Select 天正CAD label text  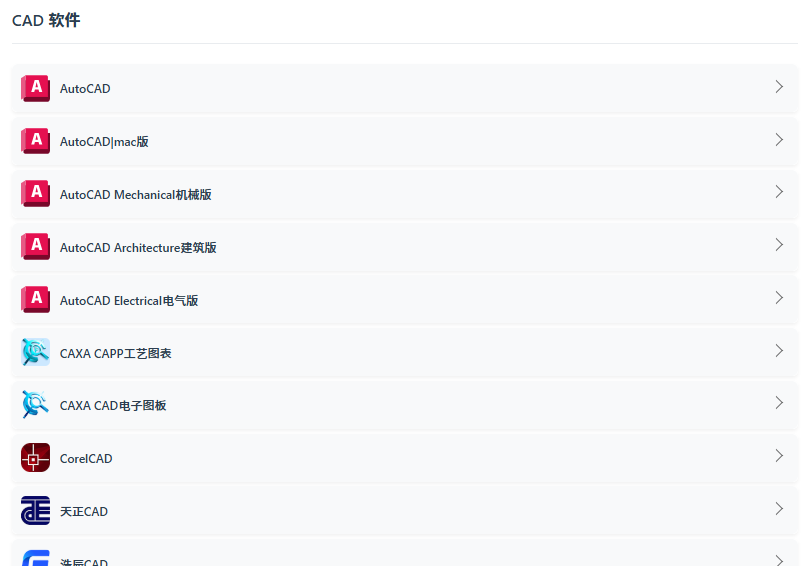[x=84, y=512]
